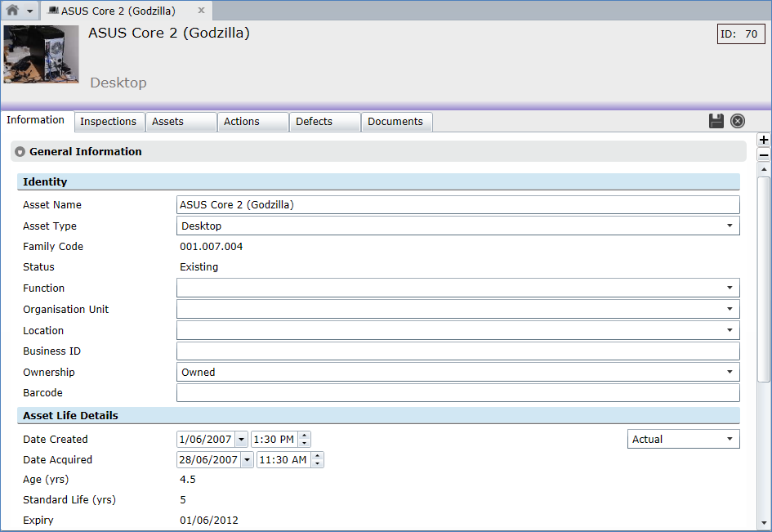This screenshot has height=532, width=772.
Task: Increase the Date Created time
Action: (x=304, y=436)
